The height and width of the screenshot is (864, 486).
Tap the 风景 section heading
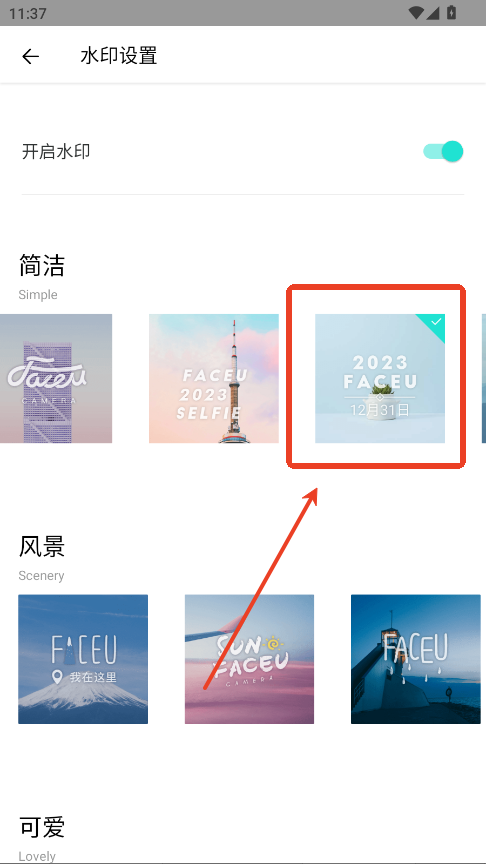coord(42,547)
